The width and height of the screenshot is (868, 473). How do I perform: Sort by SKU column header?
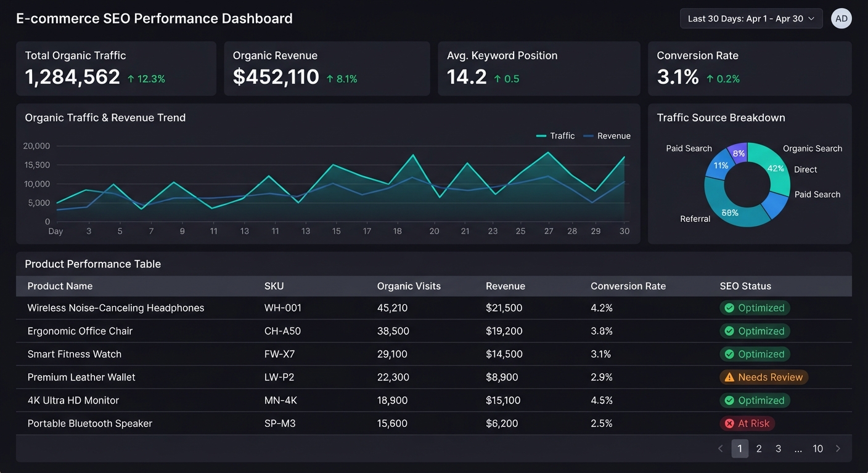point(274,286)
